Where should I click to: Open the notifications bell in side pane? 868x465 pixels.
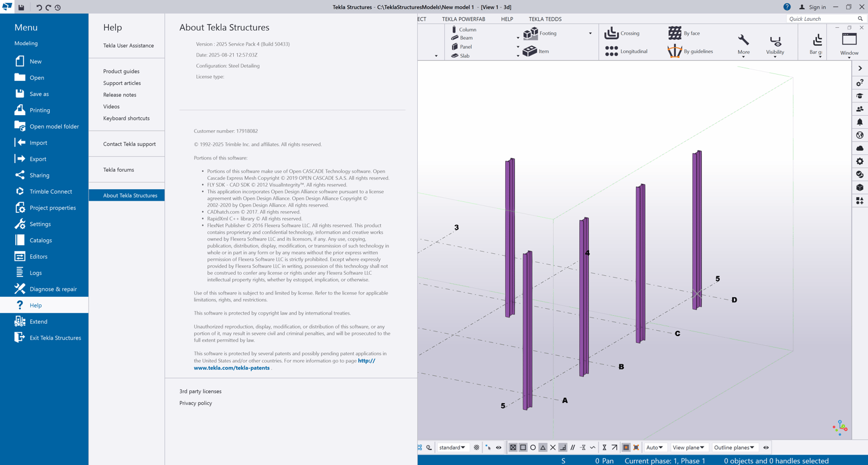click(860, 122)
